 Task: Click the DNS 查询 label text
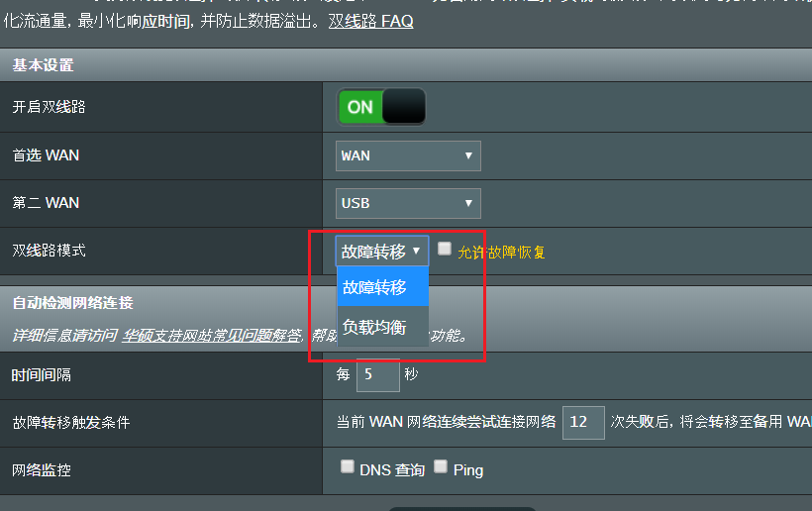pos(392,470)
